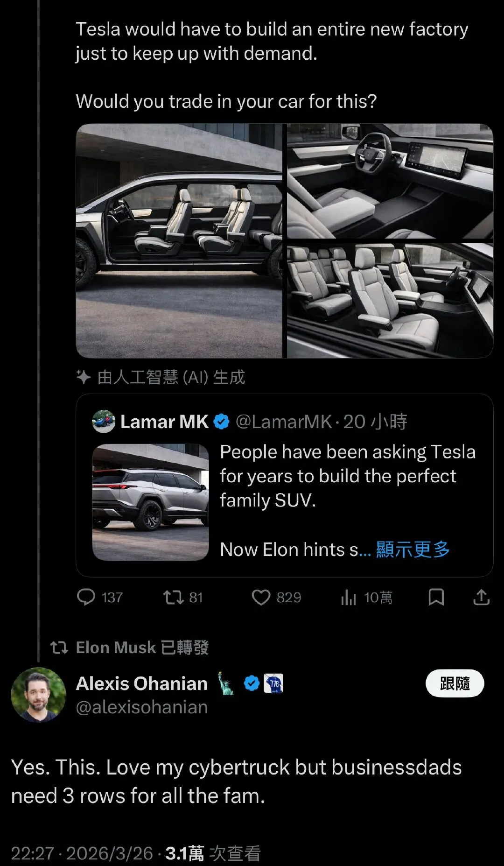This screenshot has width=504, height=866.
Task: Visit the @alexisohanian handle
Action: pyautogui.click(x=142, y=707)
